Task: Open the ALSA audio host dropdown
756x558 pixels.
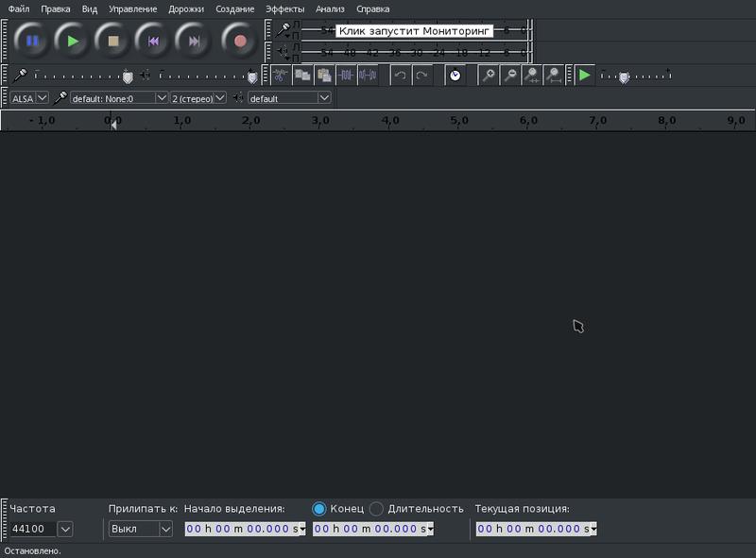Action: pyautogui.click(x=29, y=98)
